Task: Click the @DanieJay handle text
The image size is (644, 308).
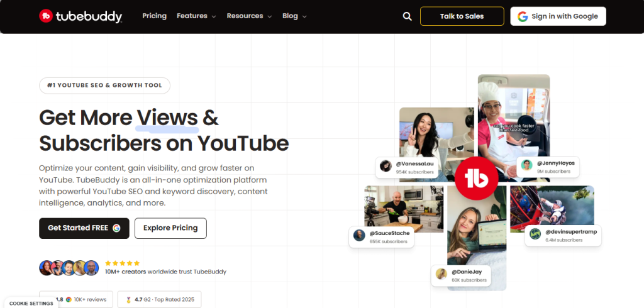Action: [x=467, y=272]
